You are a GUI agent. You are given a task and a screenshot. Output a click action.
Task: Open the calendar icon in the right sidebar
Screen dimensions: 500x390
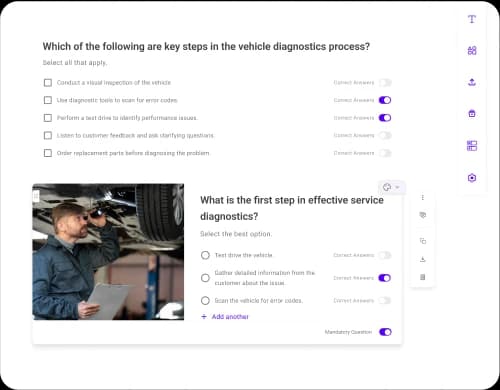pyautogui.click(x=472, y=114)
